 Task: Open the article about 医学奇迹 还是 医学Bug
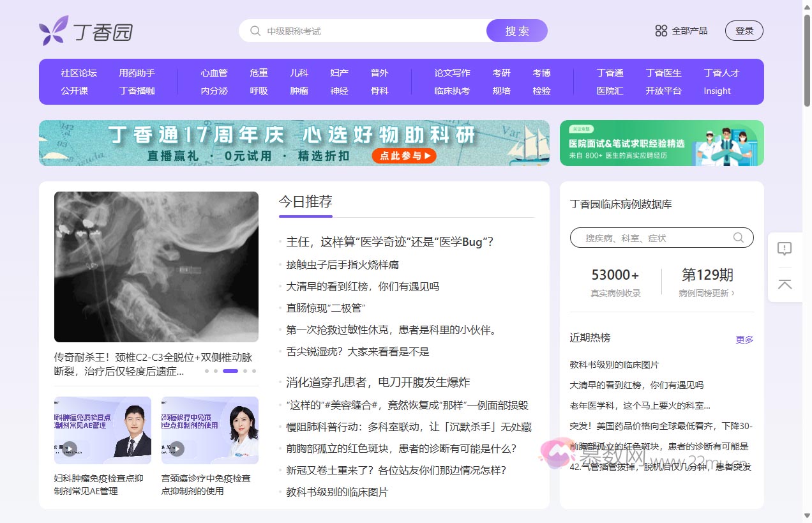pos(391,242)
